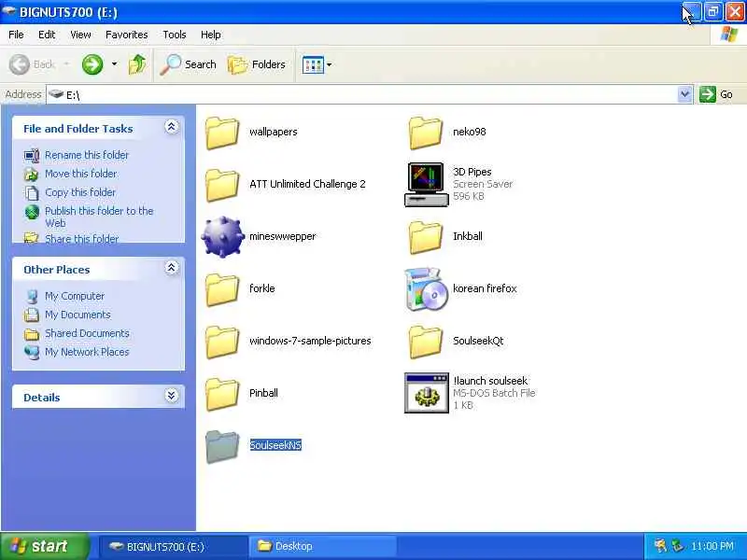Click the 11:00 PM system tray clock

coord(712,546)
